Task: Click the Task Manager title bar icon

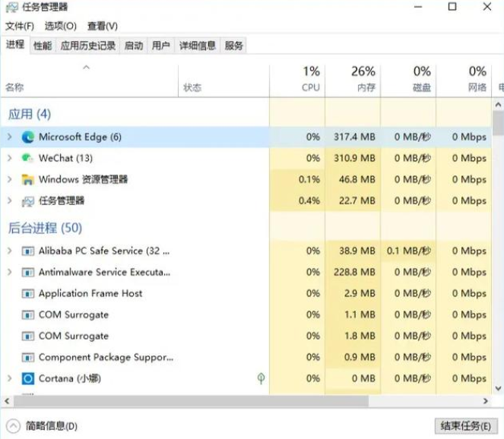Action: coord(12,7)
